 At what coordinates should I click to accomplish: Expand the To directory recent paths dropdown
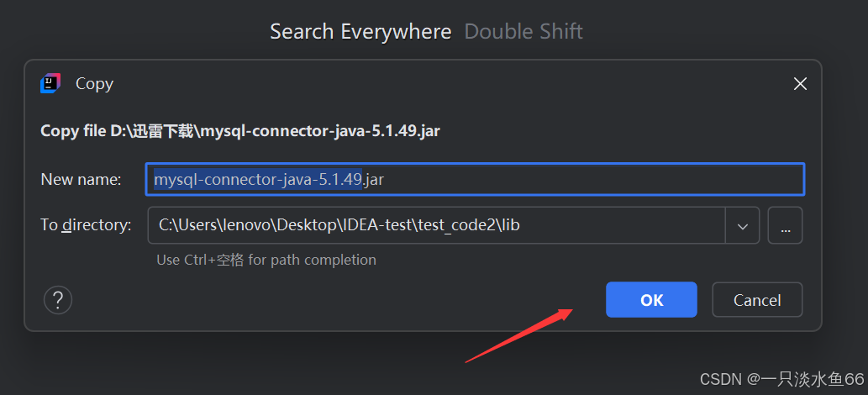click(742, 225)
